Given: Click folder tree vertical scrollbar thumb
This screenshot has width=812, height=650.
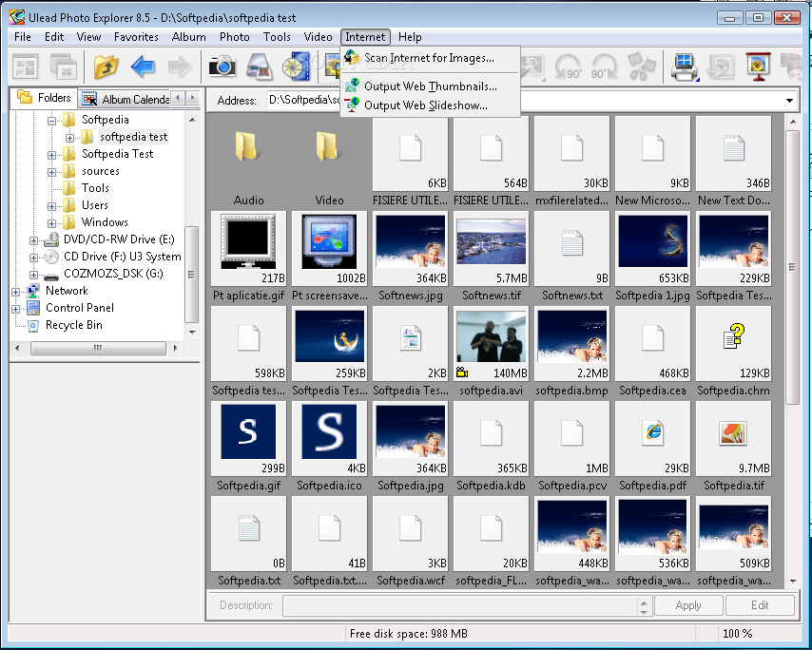Looking at the screenshot, I should pos(191,274).
